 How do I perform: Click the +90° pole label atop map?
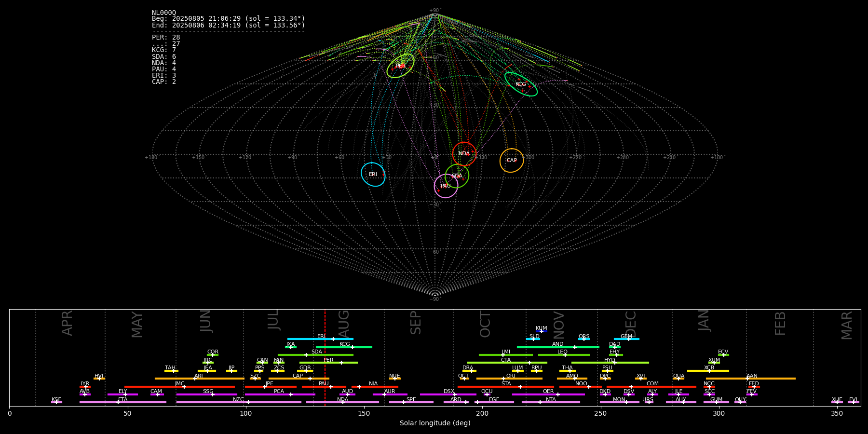point(435,11)
